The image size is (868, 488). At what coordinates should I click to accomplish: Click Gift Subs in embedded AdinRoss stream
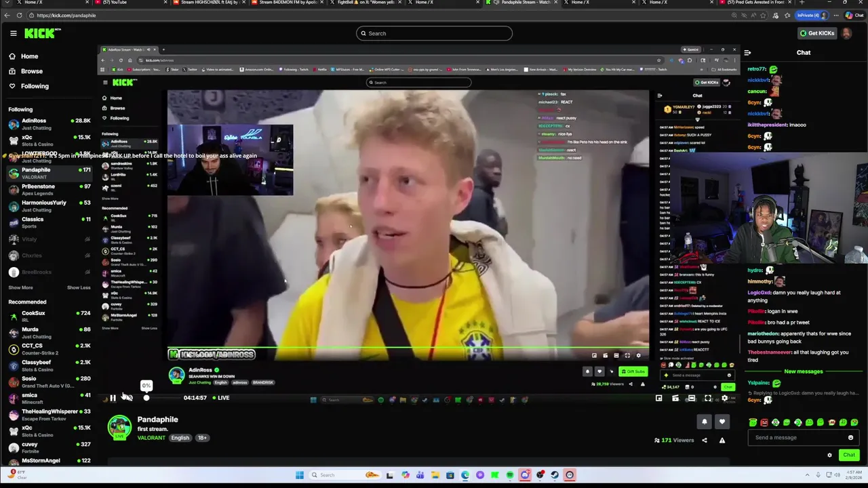633,371
